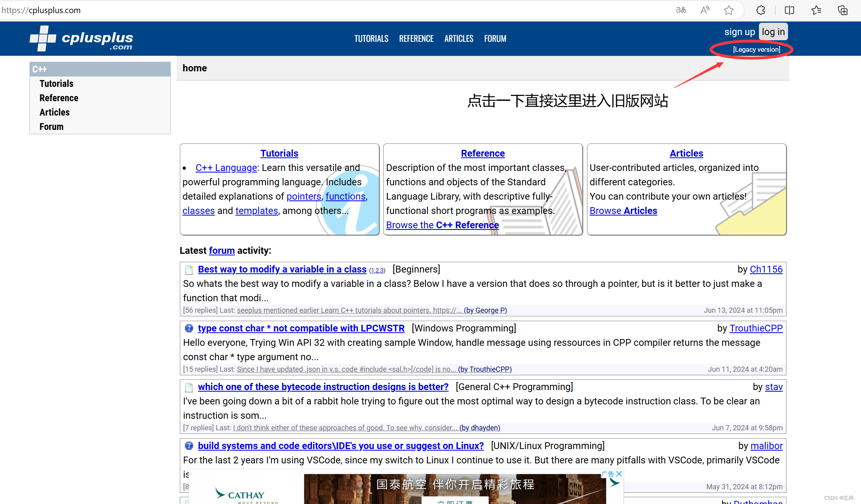Open the favorites list icon

coord(816,10)
